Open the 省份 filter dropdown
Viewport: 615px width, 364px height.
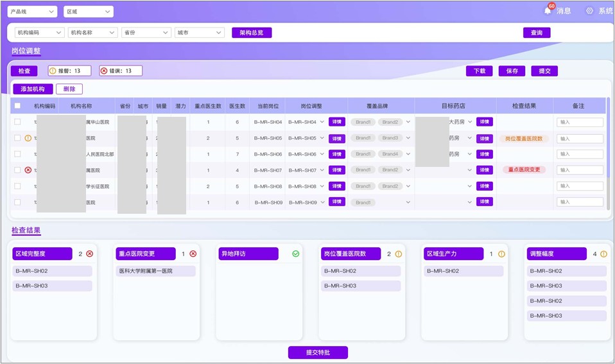point(146,33)
